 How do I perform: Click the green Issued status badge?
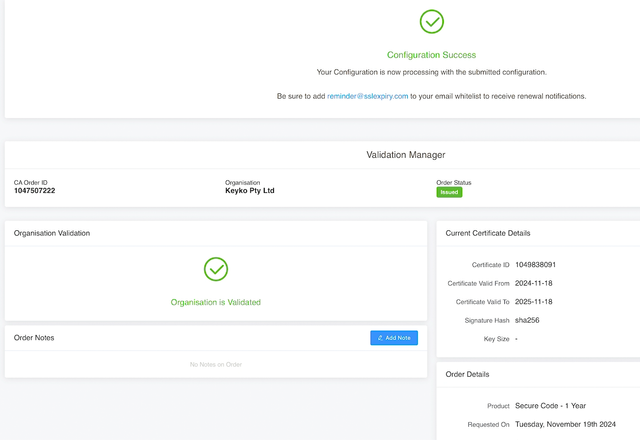[449, 192]
